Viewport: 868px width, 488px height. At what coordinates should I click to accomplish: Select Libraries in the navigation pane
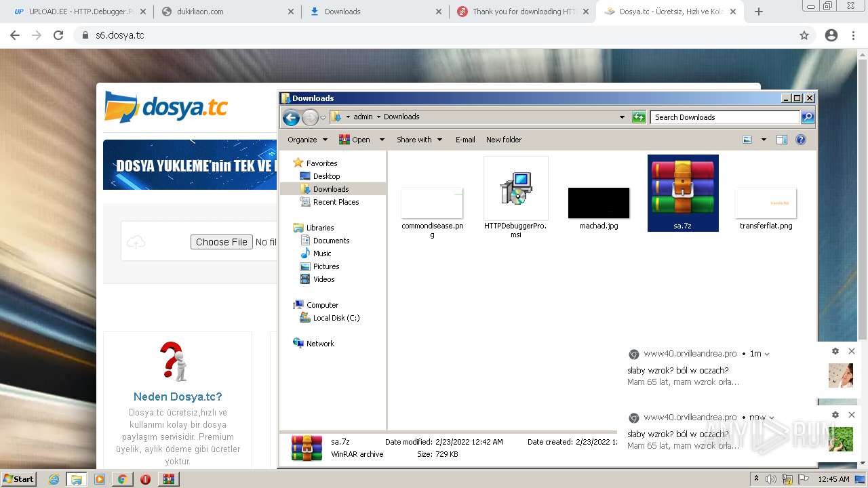[x=320, y=228]
